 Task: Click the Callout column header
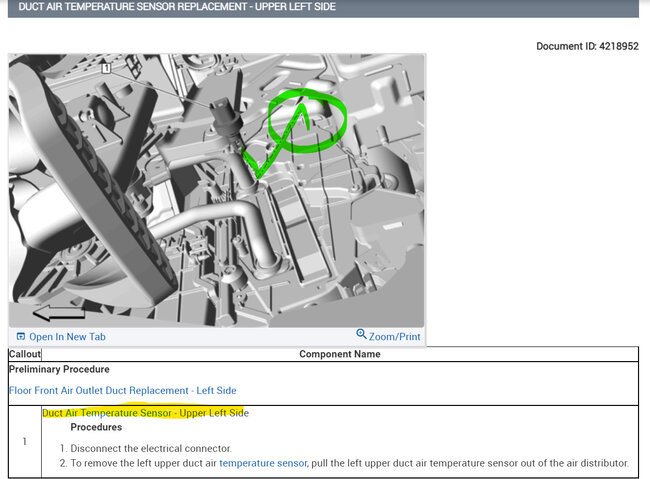(x=25, y=354)
